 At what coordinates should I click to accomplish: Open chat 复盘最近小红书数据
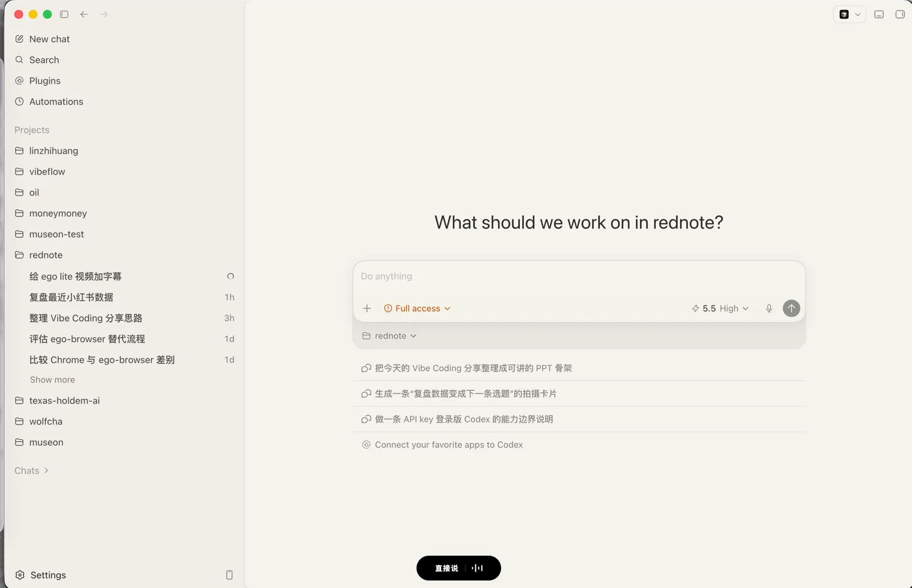pyautogui.click(x=124, y=297)
